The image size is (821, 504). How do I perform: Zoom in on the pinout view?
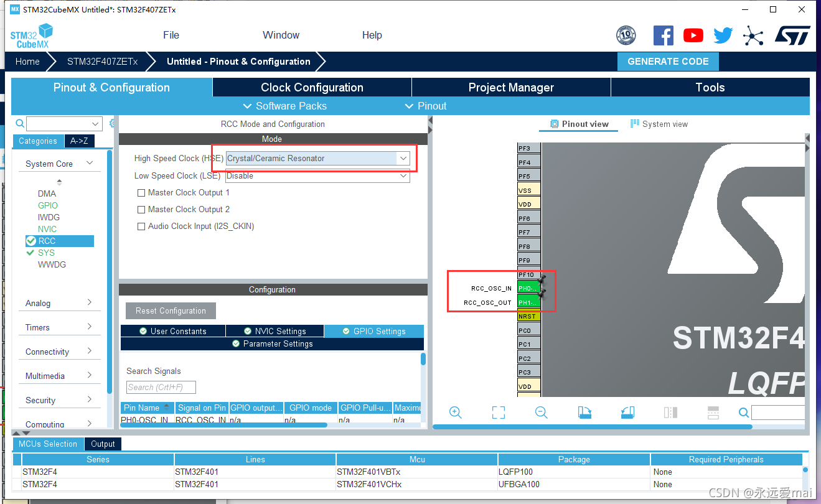coord(455,413)
